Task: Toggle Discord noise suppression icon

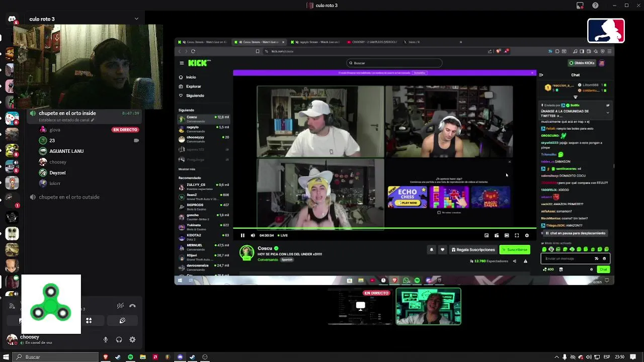Action: click(120, 306)
